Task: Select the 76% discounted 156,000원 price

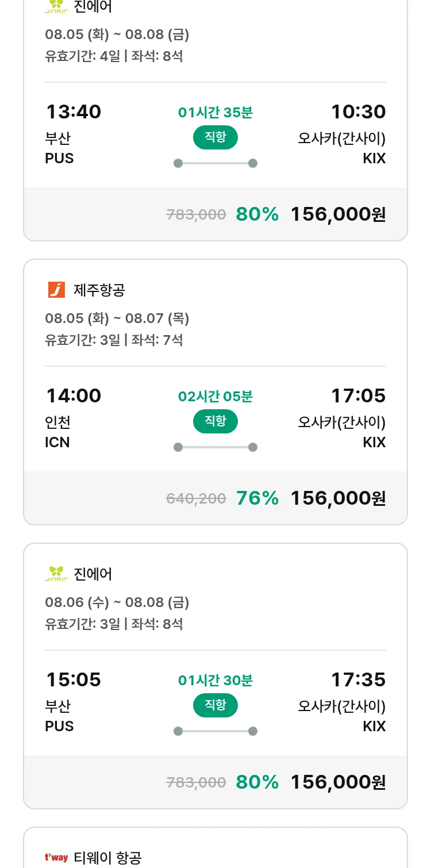Action: (338, 498)
